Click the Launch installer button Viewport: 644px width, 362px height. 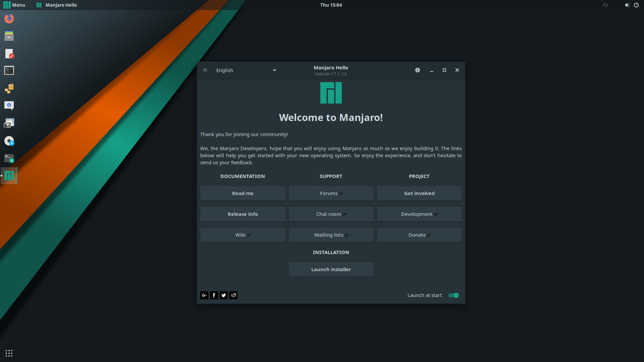click(x=331, y=269)
